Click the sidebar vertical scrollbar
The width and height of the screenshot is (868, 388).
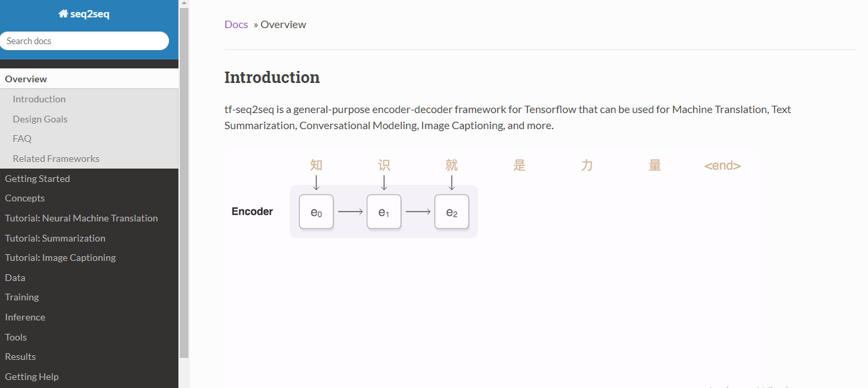tap(184, 183)
